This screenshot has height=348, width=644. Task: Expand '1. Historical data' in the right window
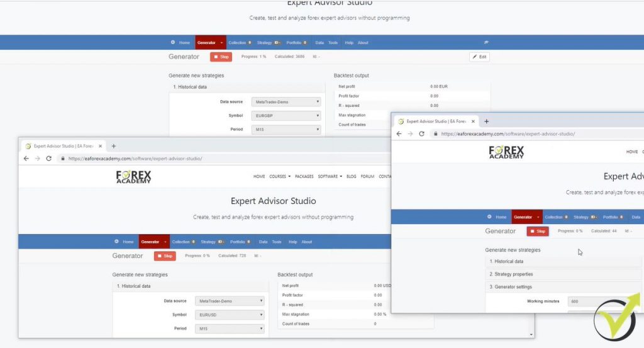(563, 261)
